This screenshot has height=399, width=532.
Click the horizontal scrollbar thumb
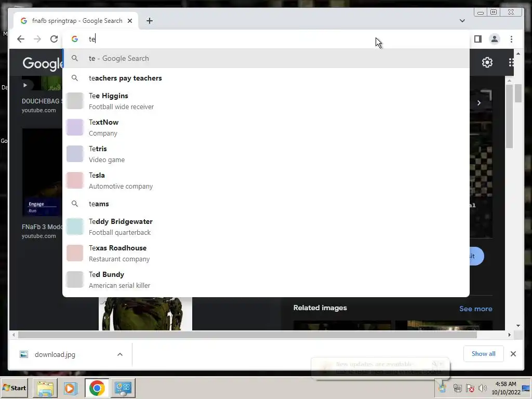click(x=247, y=335)
